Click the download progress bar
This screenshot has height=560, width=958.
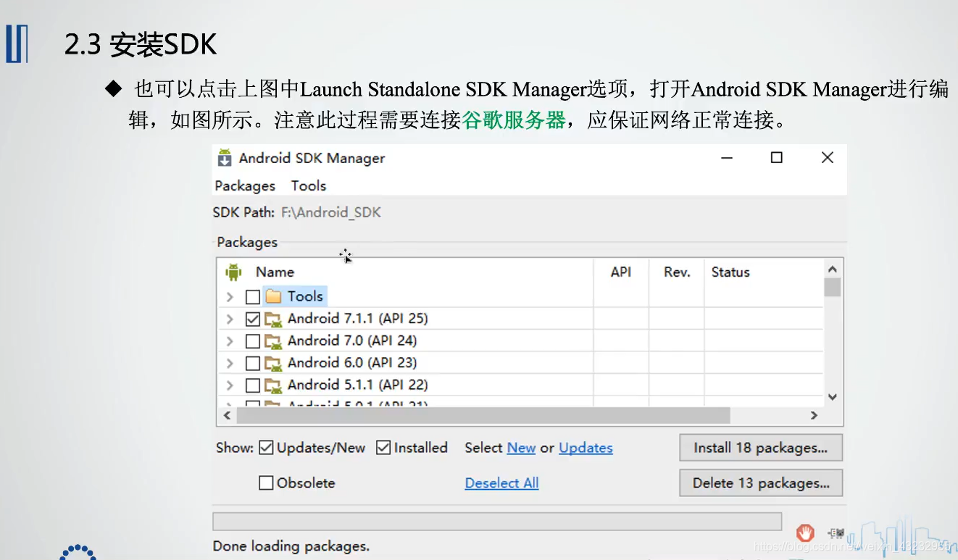point(497,522)
